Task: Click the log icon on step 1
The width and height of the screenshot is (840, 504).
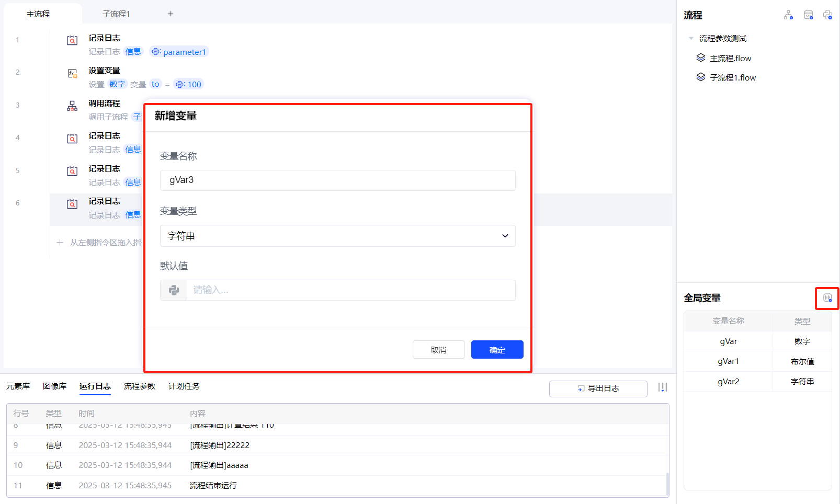Action: (72, 41)
